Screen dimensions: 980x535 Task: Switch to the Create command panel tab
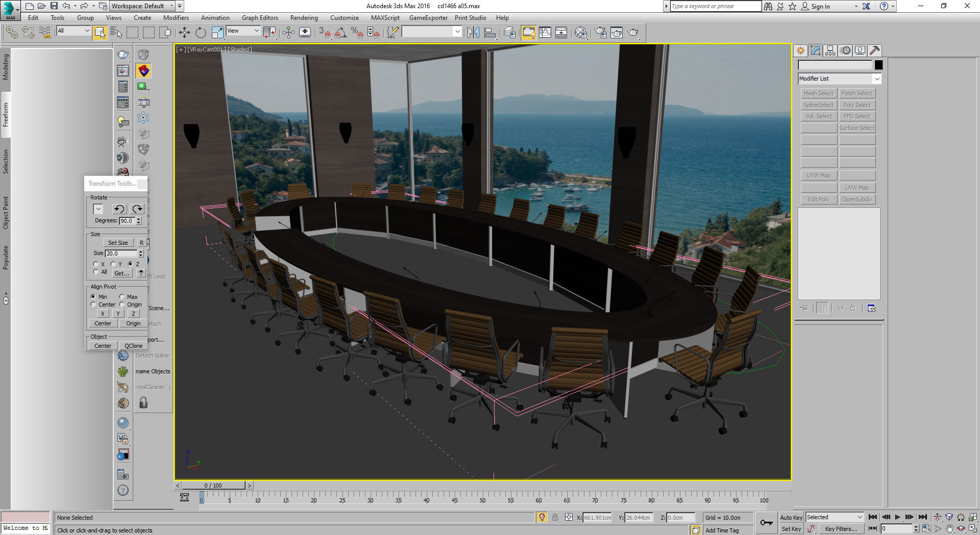point(800,50)
